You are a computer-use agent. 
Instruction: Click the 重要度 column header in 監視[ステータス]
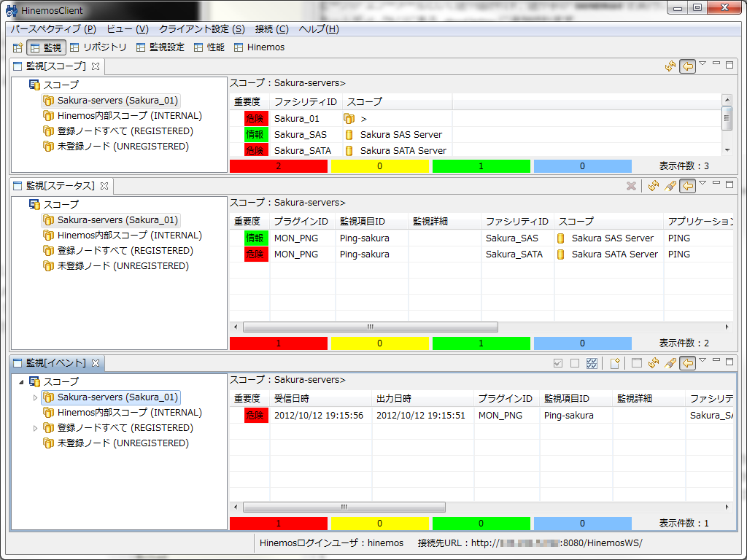click(x=247, y=221)
